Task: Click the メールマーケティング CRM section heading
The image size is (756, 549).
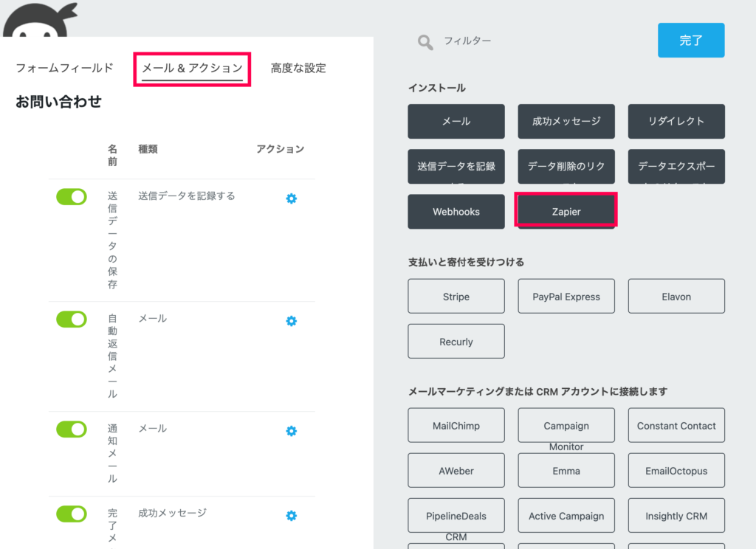Action: tap(537, 391)
